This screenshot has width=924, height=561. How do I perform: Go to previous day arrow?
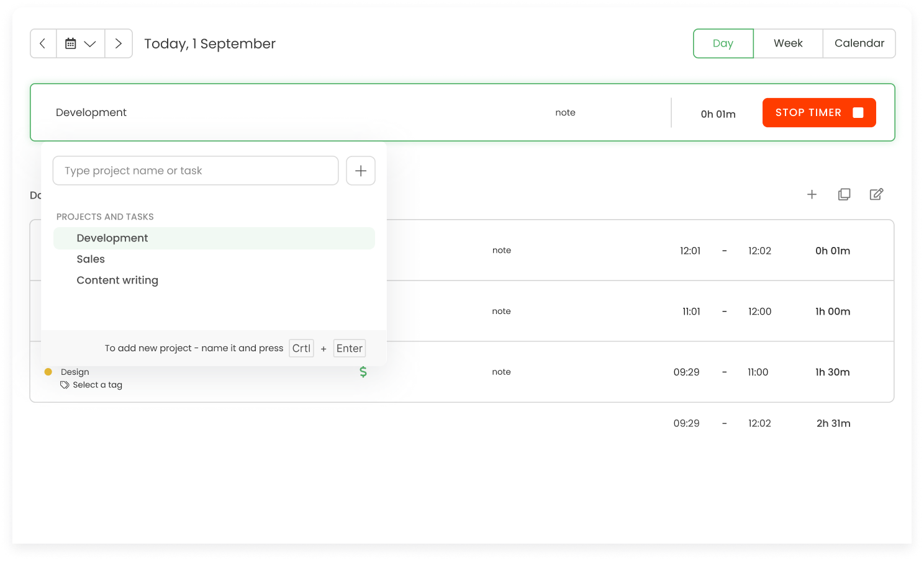(x=43, y=43)
